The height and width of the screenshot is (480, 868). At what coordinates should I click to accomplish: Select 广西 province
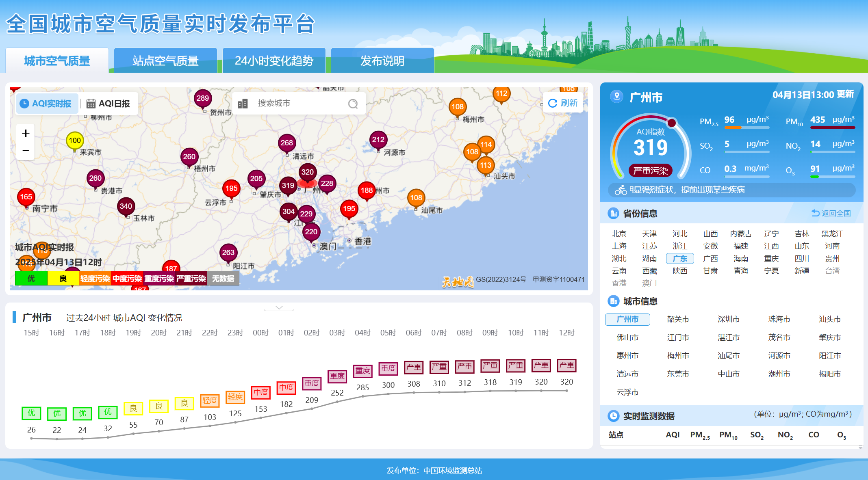(710, 259)
